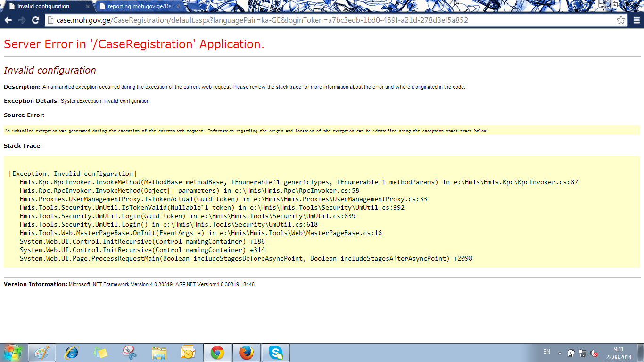Image resolution: width=644 pixels, height=362 pixels.
Task: Open the Snipping Tool from the taskbar
Action: coord(130,353)
